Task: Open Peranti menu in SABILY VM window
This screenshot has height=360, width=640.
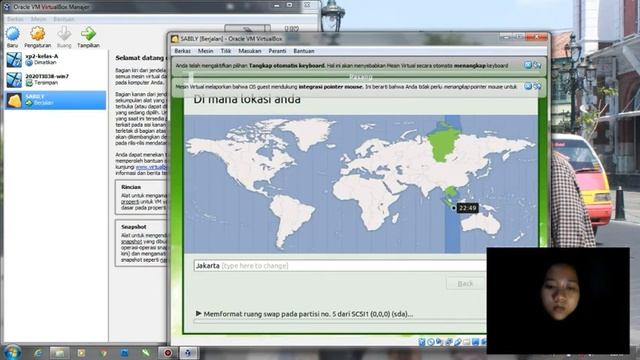Action: 277,51
